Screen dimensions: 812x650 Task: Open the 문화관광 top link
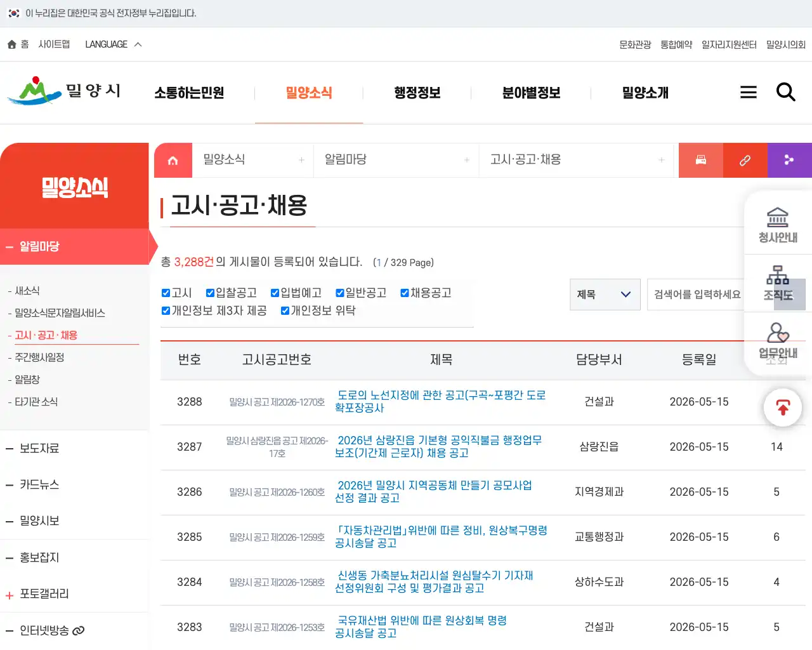click(x=635, y=44)
